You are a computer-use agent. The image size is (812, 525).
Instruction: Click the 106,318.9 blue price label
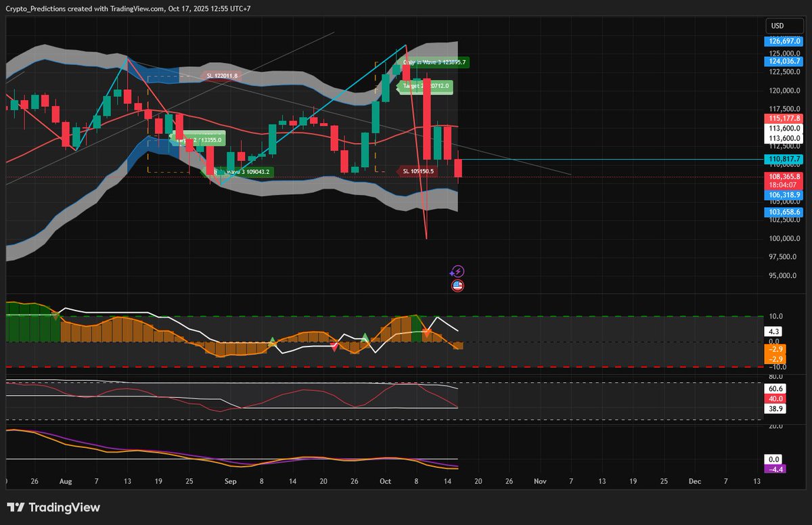point(784,194)
